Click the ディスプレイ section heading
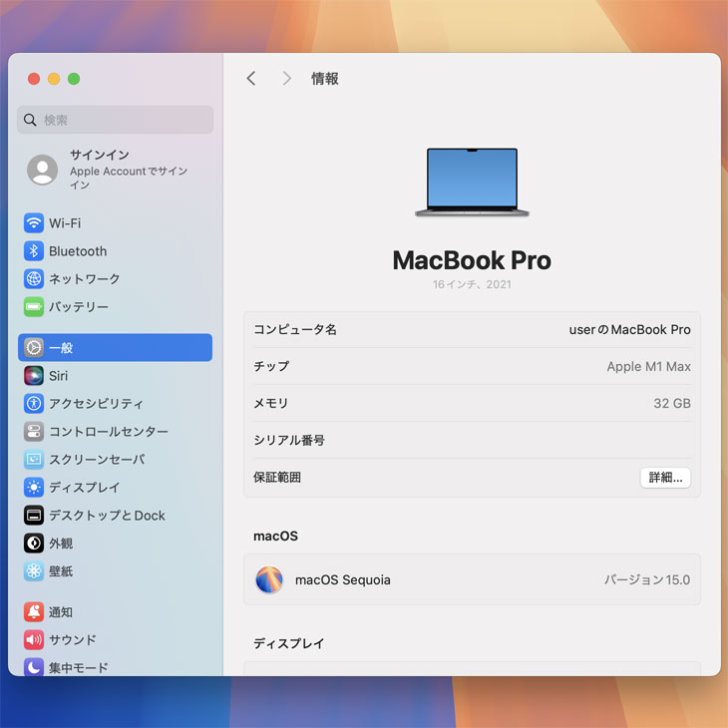Image resolution: width=728 pixels, height=728 pixels. pyautogui.click(x=289, y=643)
